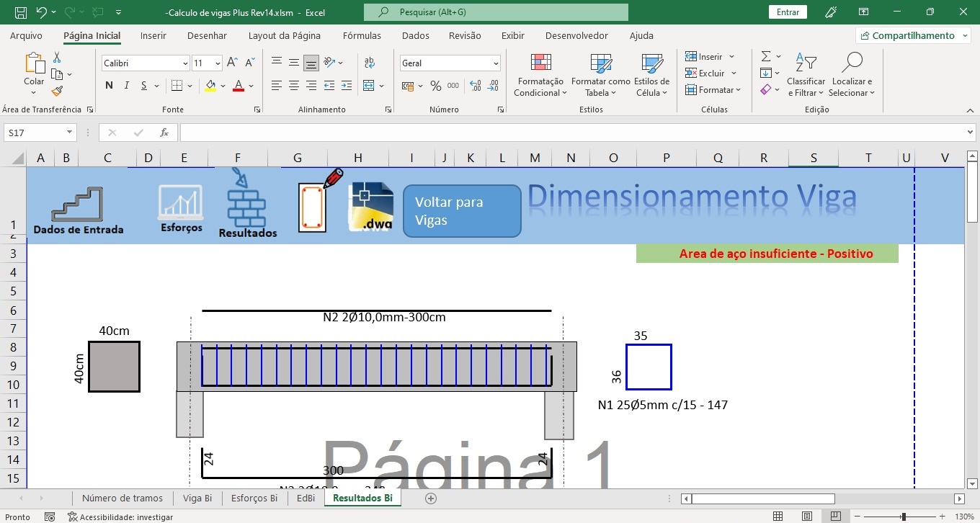Click increase indent icon
Image resolution: width=980 pixels, height=523 pixels.
point(347,86)
